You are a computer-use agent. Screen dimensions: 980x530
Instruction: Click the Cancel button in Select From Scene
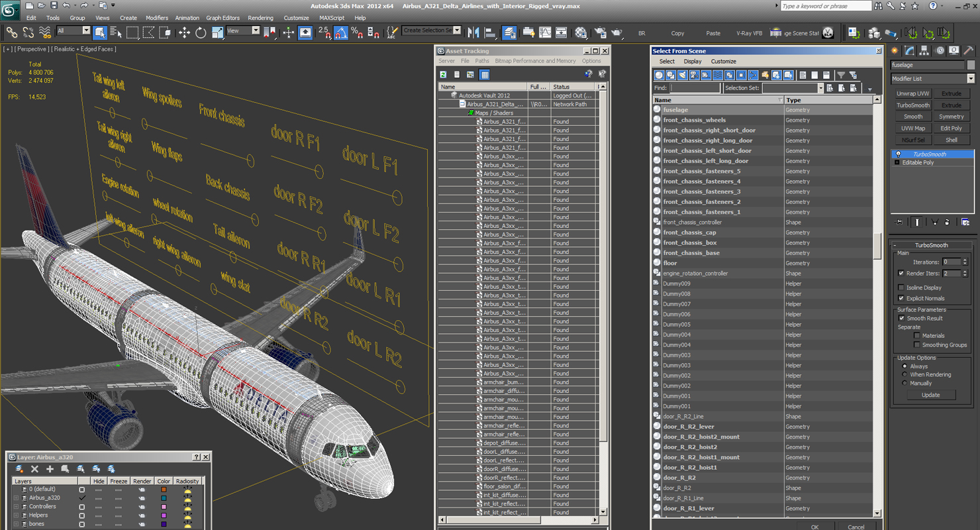pos(856,527)
